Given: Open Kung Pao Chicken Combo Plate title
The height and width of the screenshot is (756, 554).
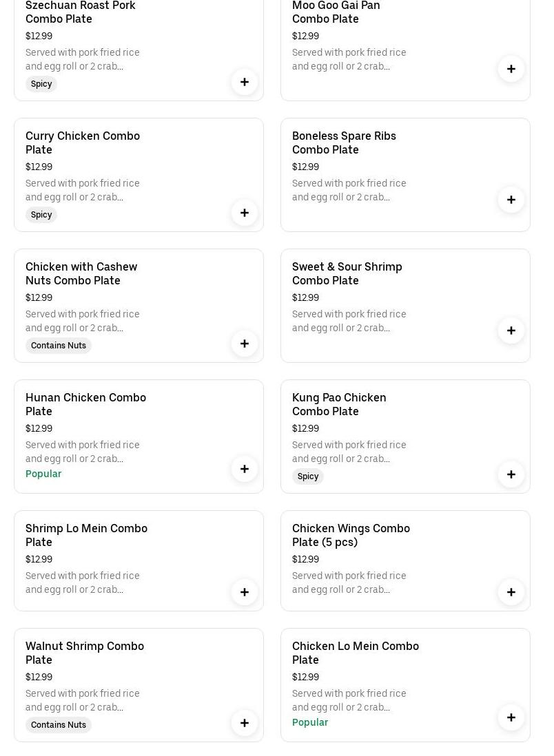Looking at the screenshot, I should [x=339, y=404].
